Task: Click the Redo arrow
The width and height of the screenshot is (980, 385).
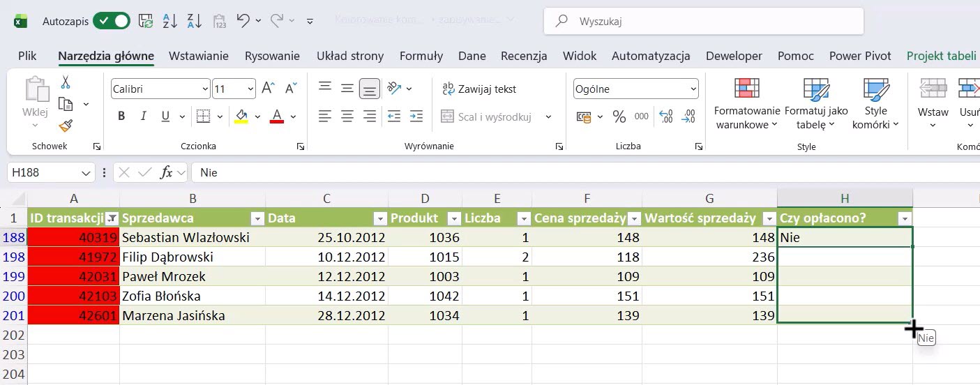Action: point(277,21)
